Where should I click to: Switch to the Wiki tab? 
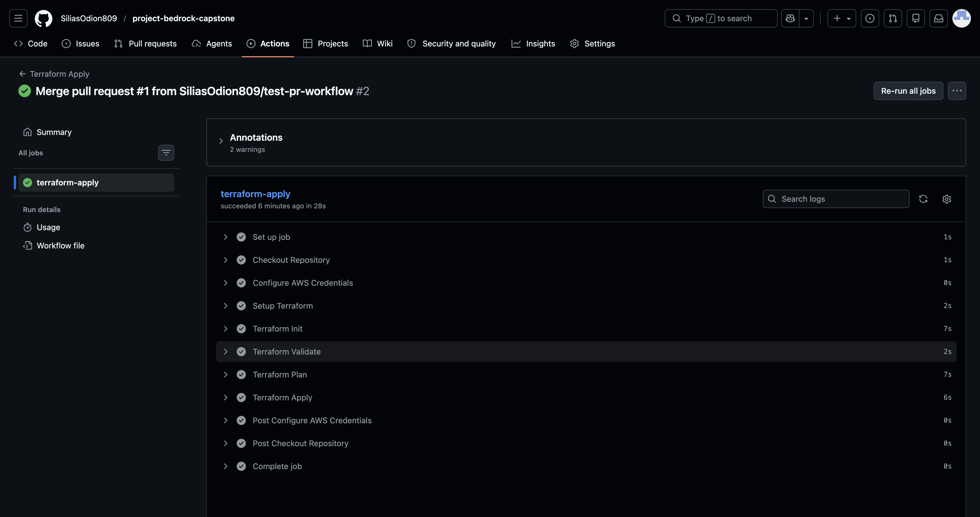point(378,44)
